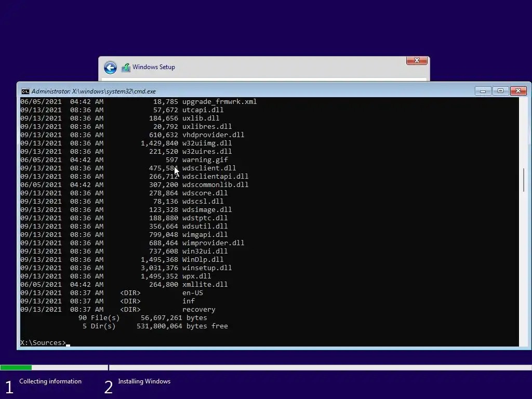Click the 3,031,376 size for winsetup.dll
The height and width of the screenshot is (399, 532).
pos(159,268)
